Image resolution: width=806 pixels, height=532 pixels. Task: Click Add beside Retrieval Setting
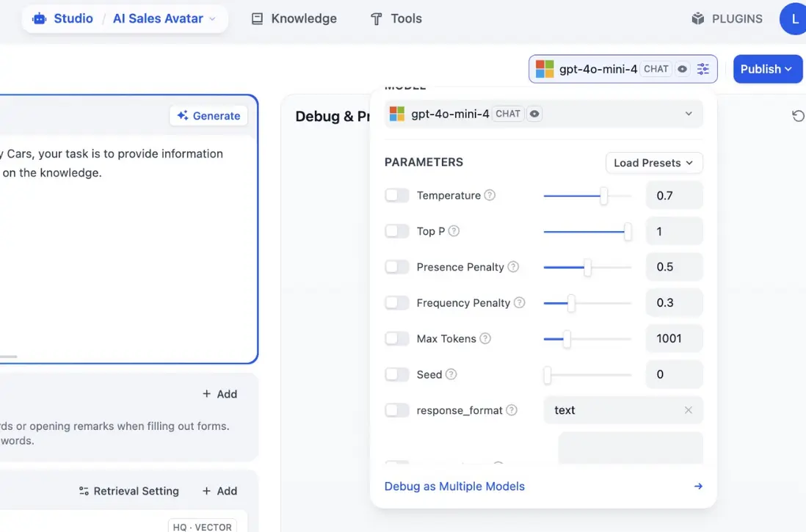[220, 492]
